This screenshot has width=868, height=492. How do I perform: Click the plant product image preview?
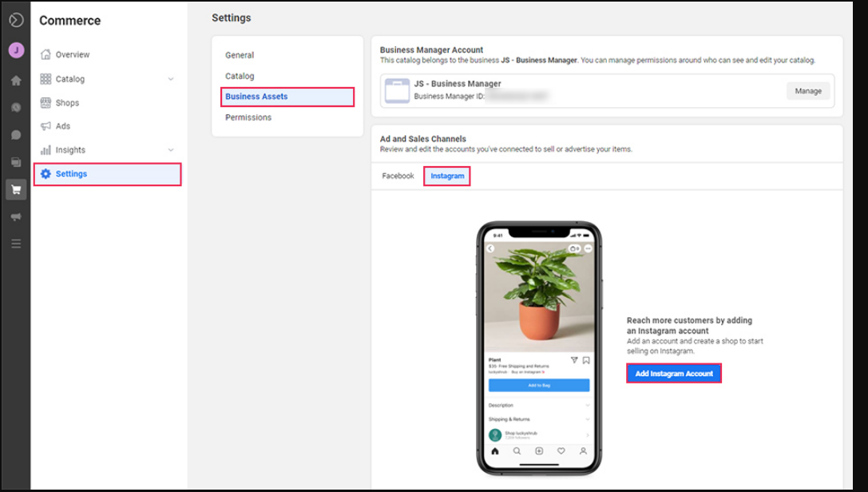(538, 296)
